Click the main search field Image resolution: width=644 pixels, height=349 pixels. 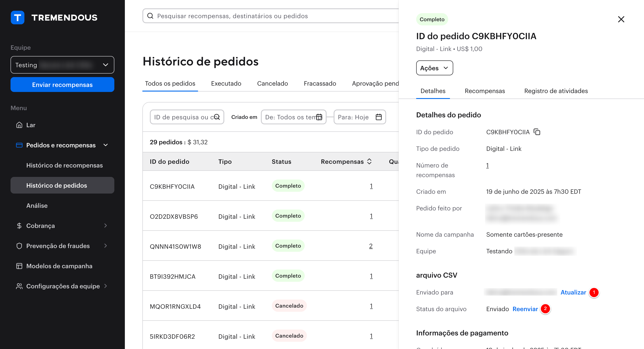point(270,16)
